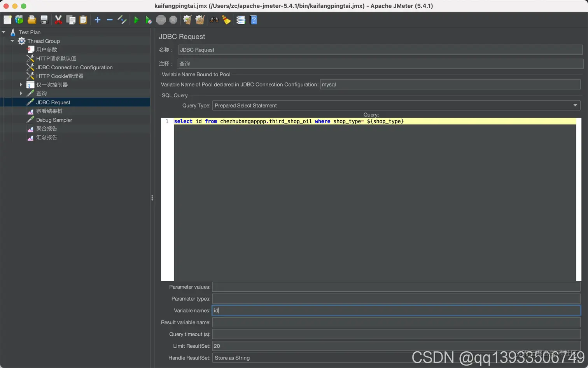This screenshot has height=368, width=588.
Task: Collapse the Thread Group node arrow
Action: (12, 41)
